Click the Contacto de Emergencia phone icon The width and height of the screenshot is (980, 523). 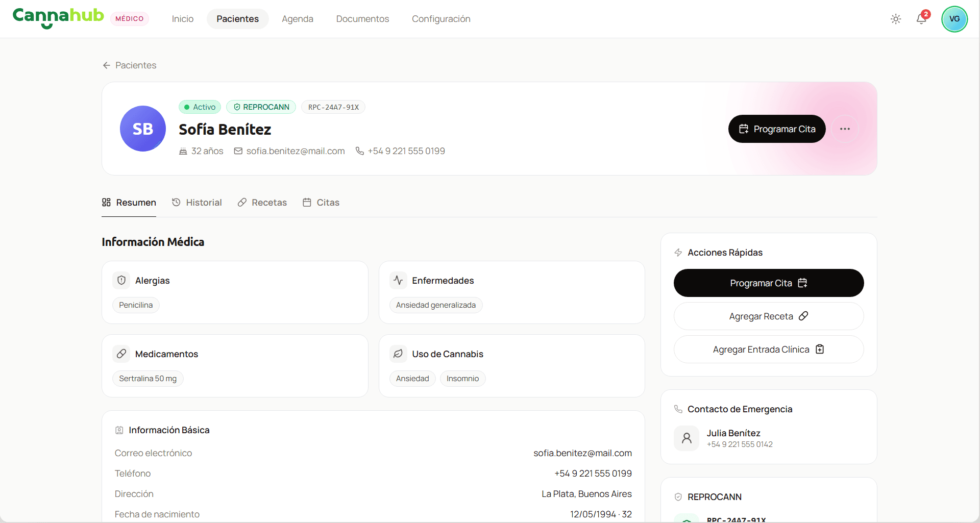click(678, 409)
